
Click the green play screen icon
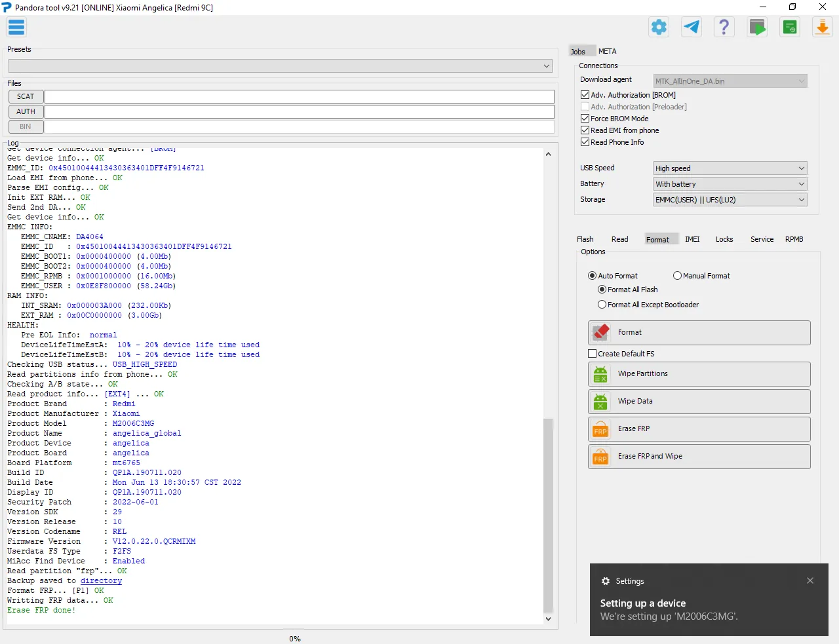(x=757, y=28)
